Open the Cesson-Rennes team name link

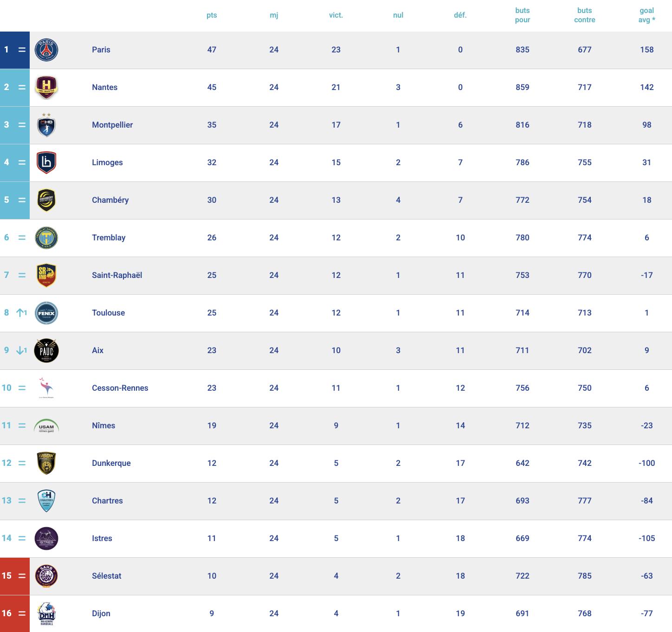point(120,388)
